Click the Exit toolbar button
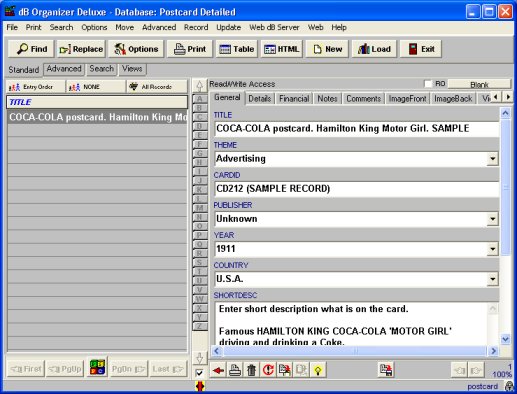Viewport: 517px width, 394px height. [x=421, y=49]
